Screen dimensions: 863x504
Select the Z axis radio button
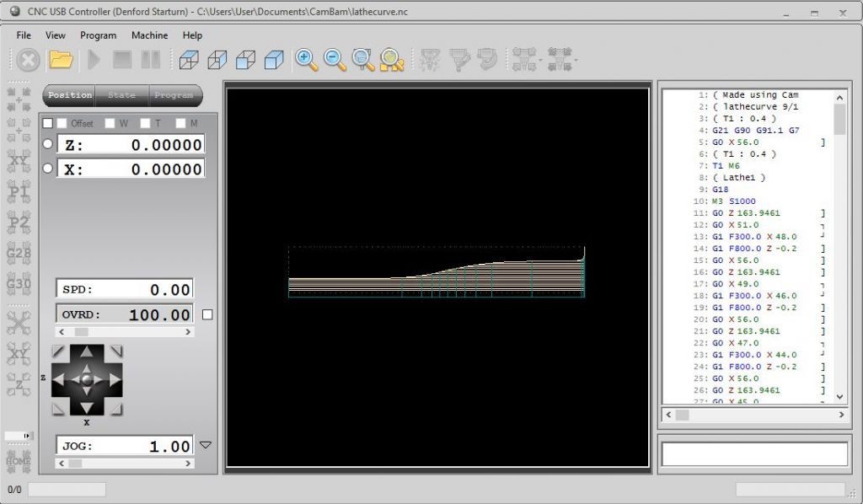(48, 144)
